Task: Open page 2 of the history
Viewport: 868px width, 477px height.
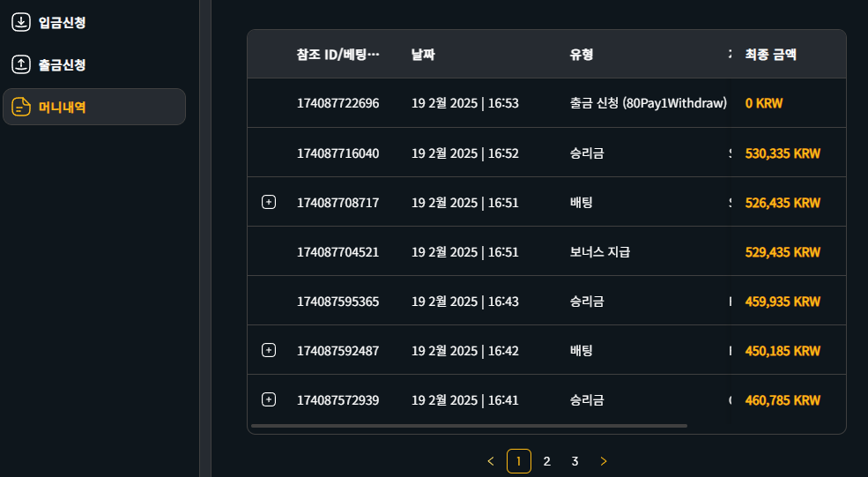Action: 547,461
